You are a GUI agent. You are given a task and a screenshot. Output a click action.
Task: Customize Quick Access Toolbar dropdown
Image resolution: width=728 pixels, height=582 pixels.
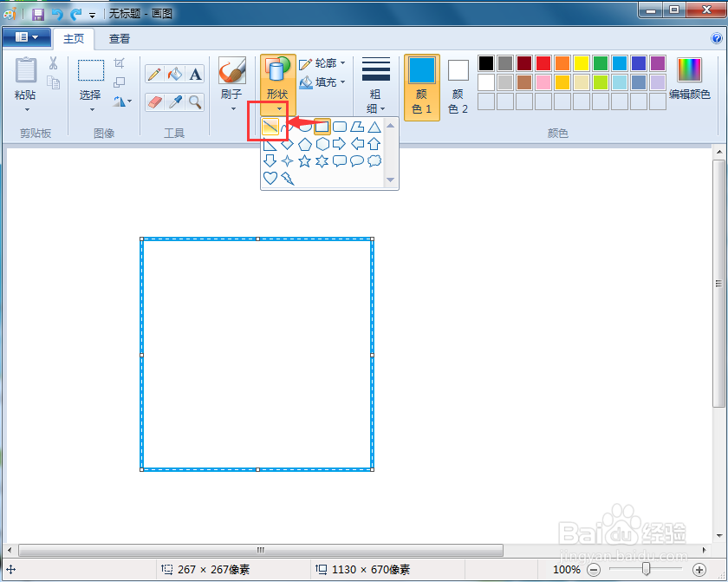(x=92, y=16)
